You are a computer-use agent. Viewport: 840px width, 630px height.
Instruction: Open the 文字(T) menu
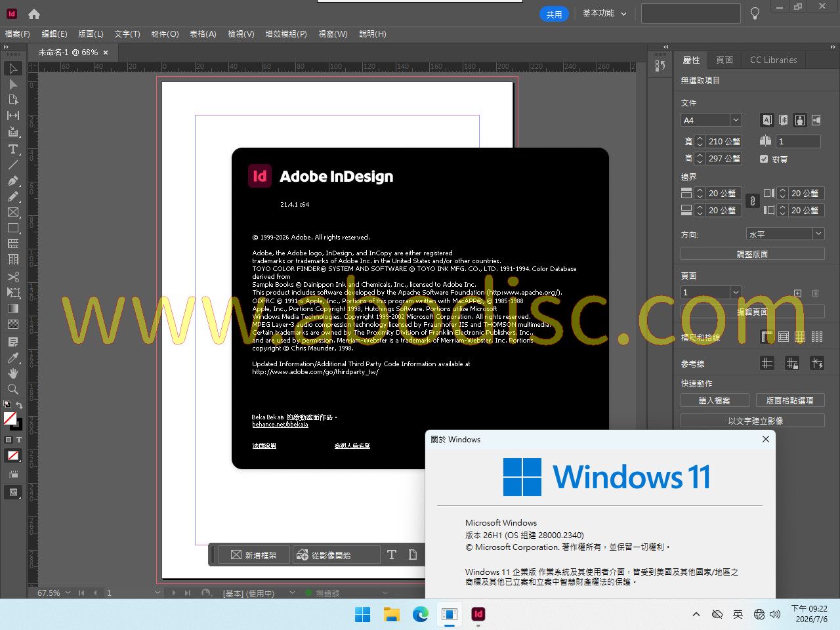[127, 34]
